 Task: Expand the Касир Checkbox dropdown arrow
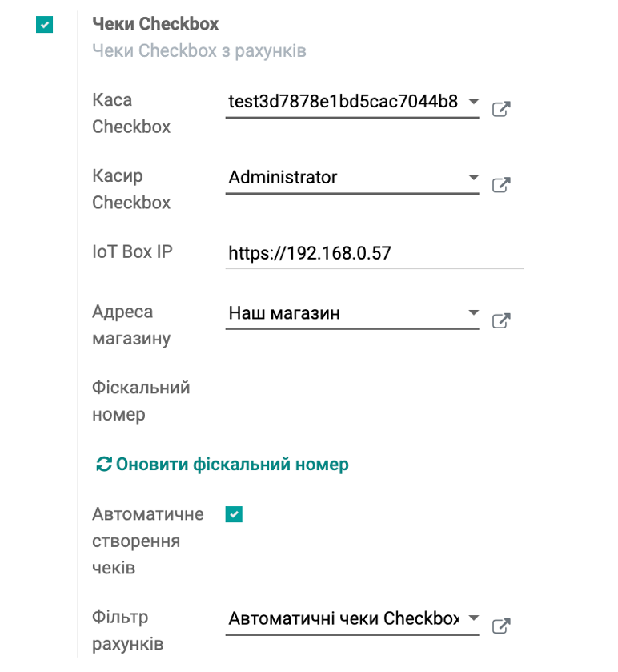pyautogui.click(x=472, y=178)
